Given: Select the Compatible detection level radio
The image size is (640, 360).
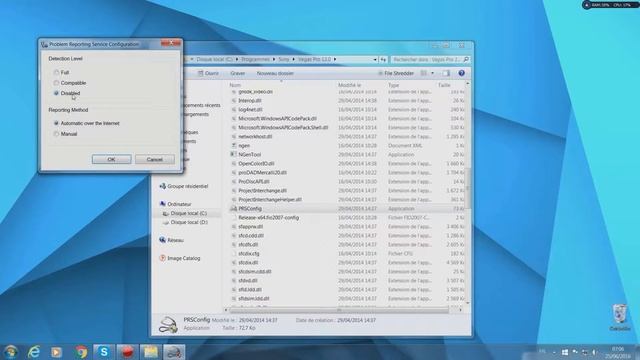Looking at the screenshot, I should (56, 83).
